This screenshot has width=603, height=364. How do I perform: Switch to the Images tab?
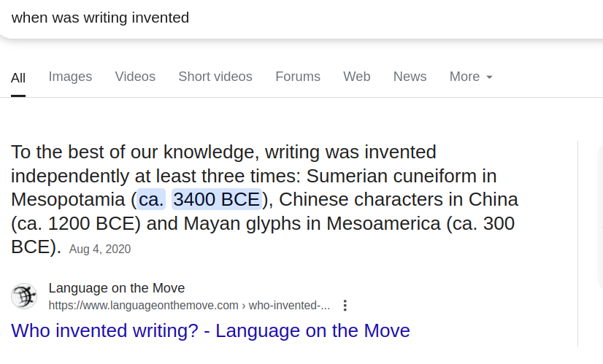pos(70,77)
